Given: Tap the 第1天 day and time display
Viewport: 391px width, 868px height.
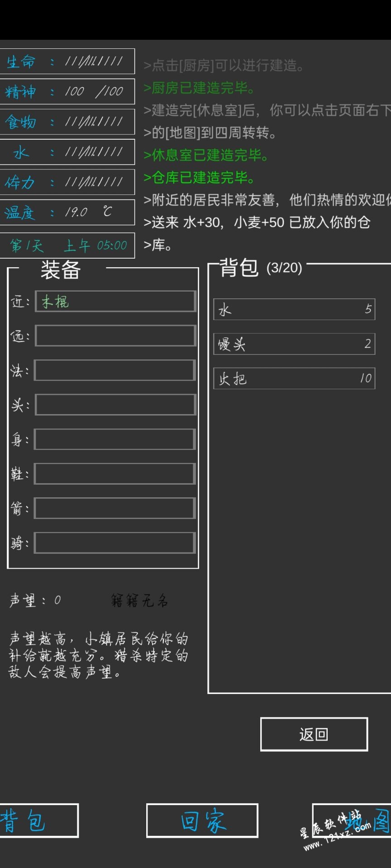Looking at the screenshot, I should (67, 245).
